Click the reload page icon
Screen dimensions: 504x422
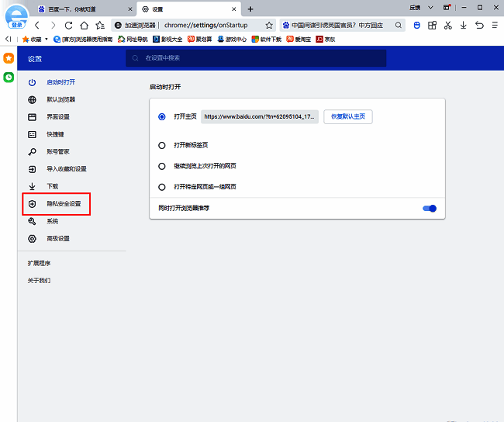pyautogui.click(x=68, y=25)
